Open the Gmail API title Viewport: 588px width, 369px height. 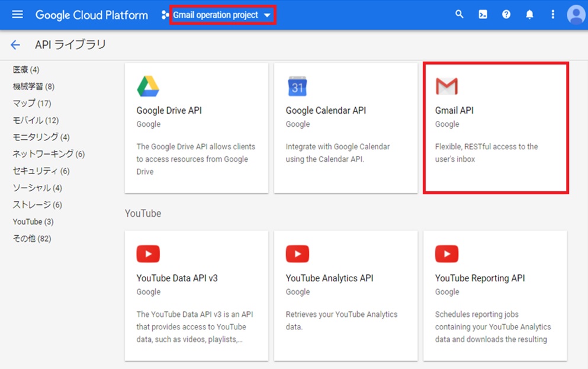coord(454,110)
